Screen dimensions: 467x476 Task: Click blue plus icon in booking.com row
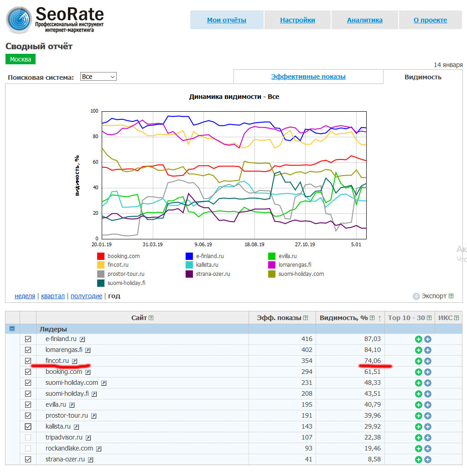tap(427, 372)
